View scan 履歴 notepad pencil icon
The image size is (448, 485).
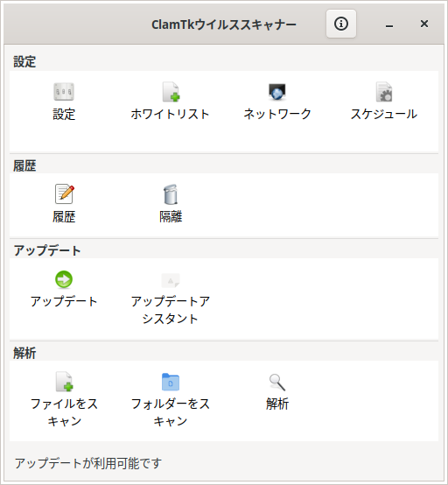64,194
